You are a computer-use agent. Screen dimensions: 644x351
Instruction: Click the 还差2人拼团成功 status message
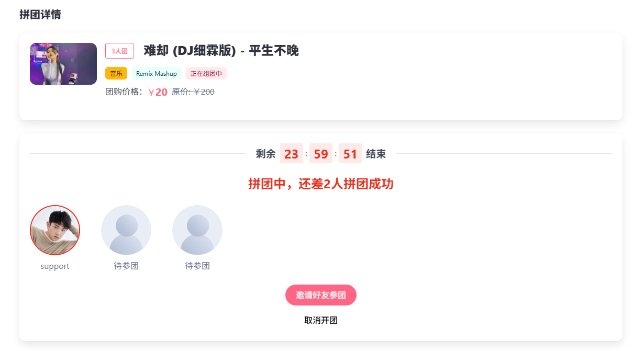[321, 184]
